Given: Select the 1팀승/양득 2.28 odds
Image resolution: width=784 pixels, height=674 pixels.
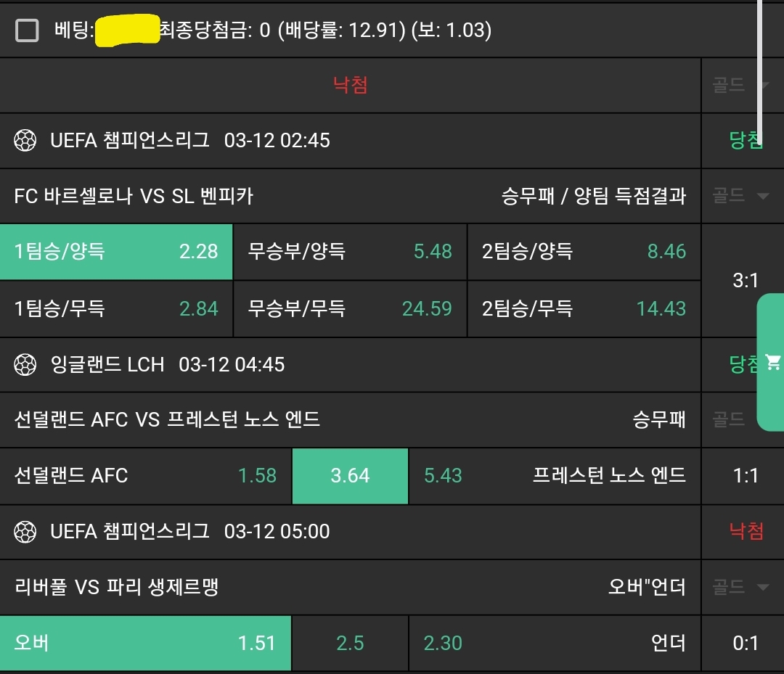Looking at the screenshot, I should [x=116, y=252].
